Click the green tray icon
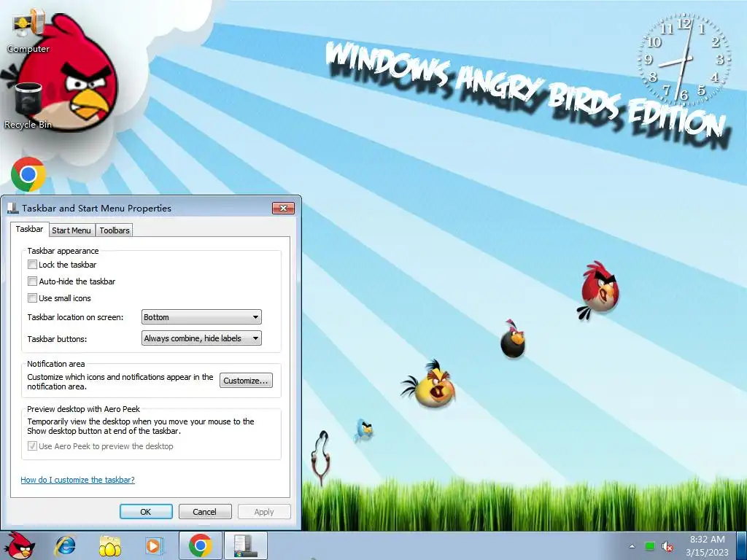This screenshot has height=560, width=747. click(x=649, y=546)
